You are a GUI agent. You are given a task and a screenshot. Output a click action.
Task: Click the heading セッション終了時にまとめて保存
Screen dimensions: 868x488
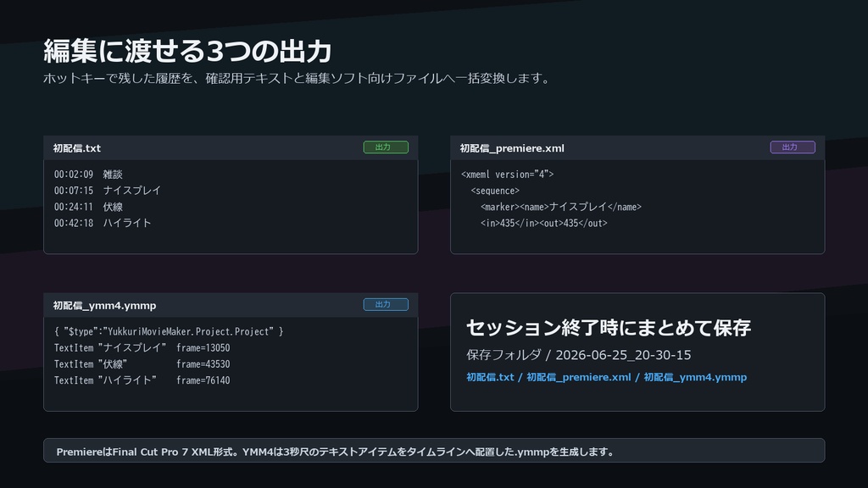609,328
